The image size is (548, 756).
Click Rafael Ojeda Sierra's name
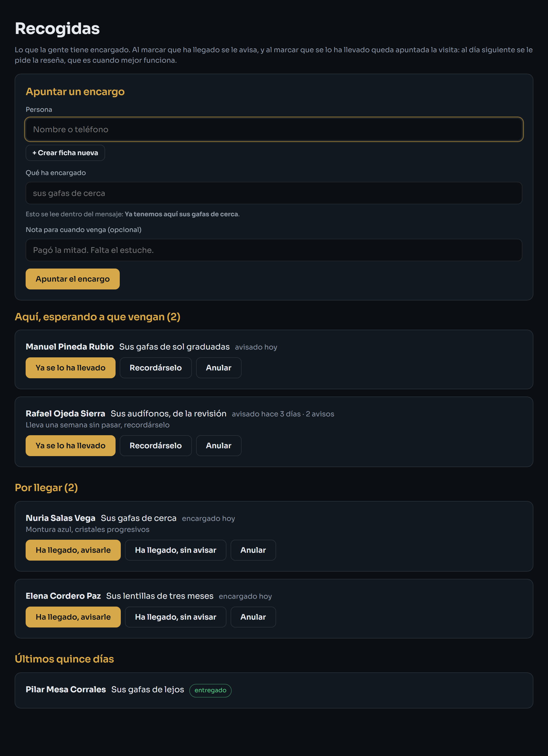65,414
